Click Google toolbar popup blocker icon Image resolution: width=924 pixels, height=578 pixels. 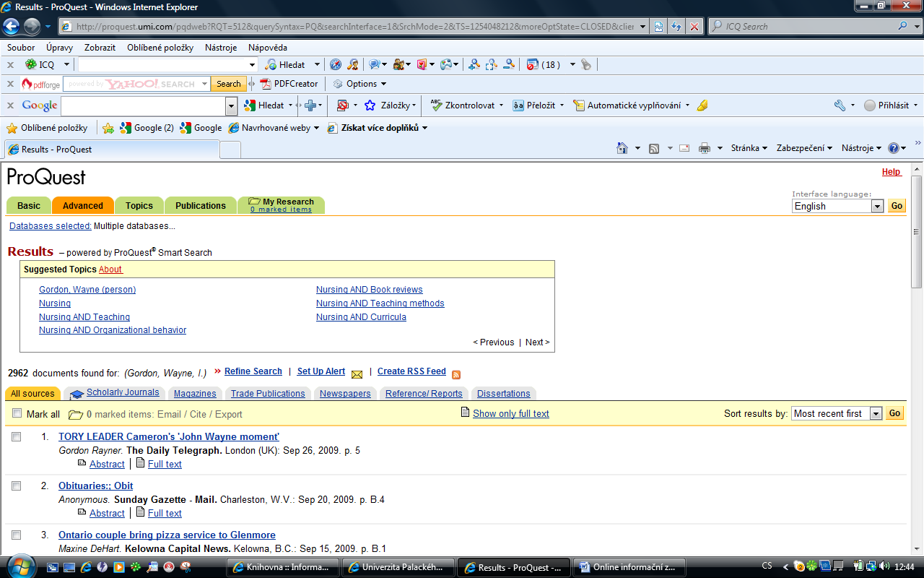tap(343, 105)
